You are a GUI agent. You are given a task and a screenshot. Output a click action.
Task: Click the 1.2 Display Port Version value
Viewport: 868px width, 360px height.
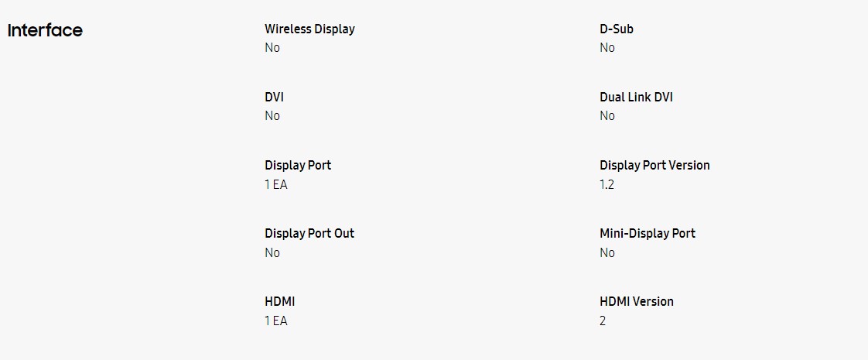pyautogui.click(x=607, y=184)
